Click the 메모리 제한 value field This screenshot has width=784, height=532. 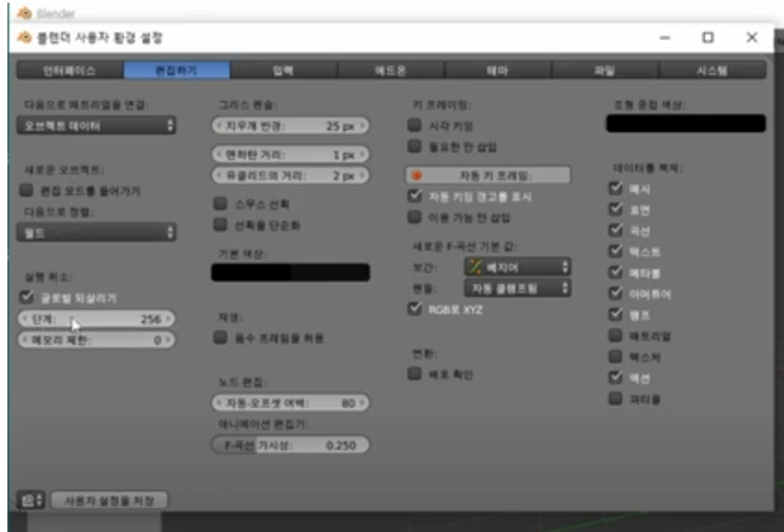click(96, 340)
